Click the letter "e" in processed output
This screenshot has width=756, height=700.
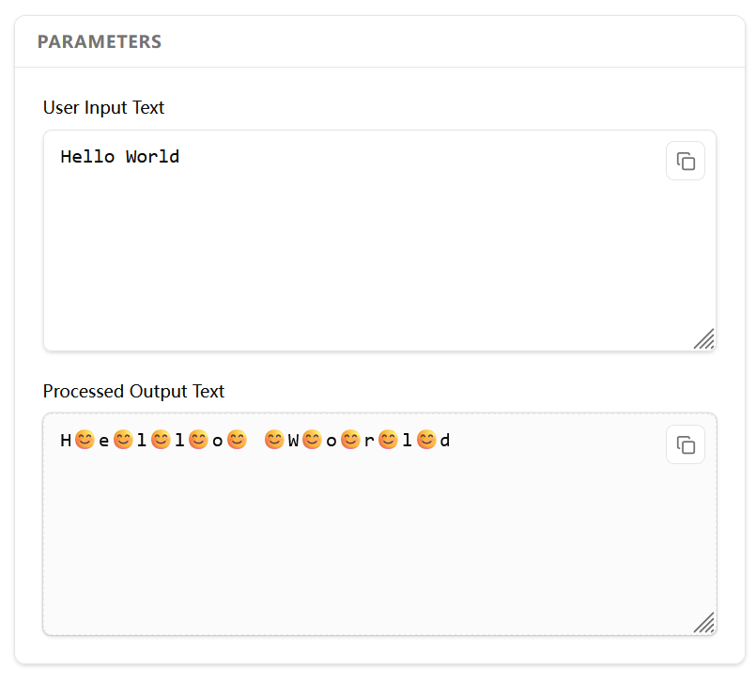103,440
